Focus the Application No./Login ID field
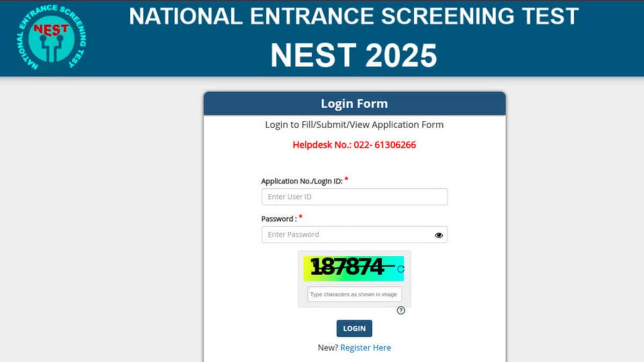 [355, 197]
